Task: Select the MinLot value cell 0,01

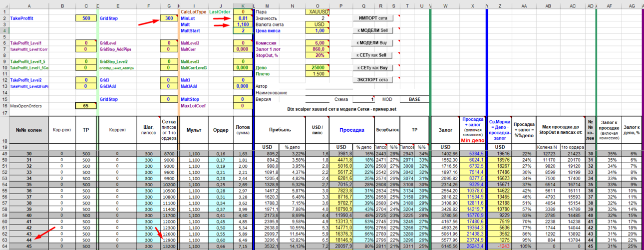Action: click(243, 18)
